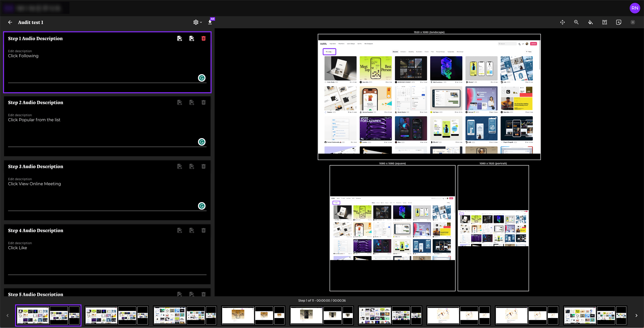Click the dotted blur grid icon
This screenshot has height=328, width=644.
click(x=633, y=22)
